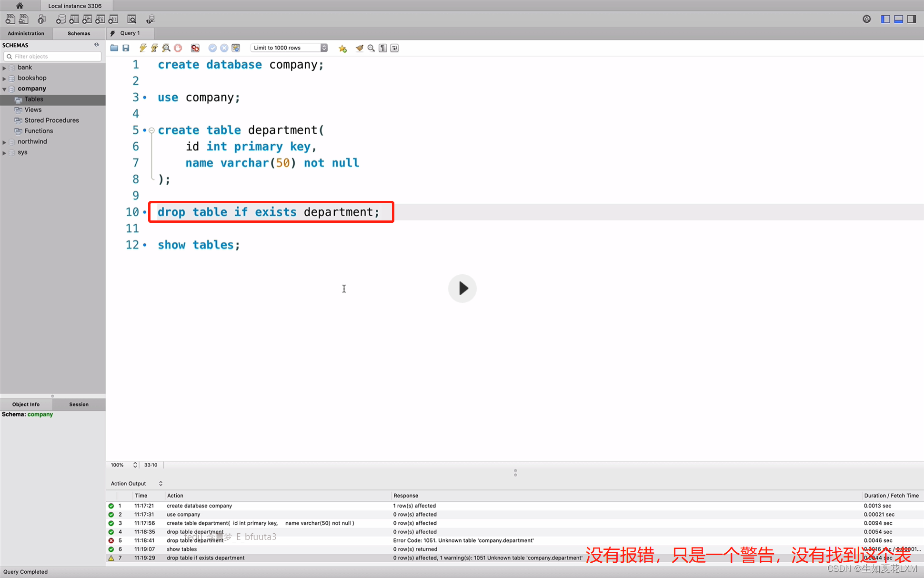Click the home icon tab
This screenshot has height=578, width=924.
click(20, 6)
